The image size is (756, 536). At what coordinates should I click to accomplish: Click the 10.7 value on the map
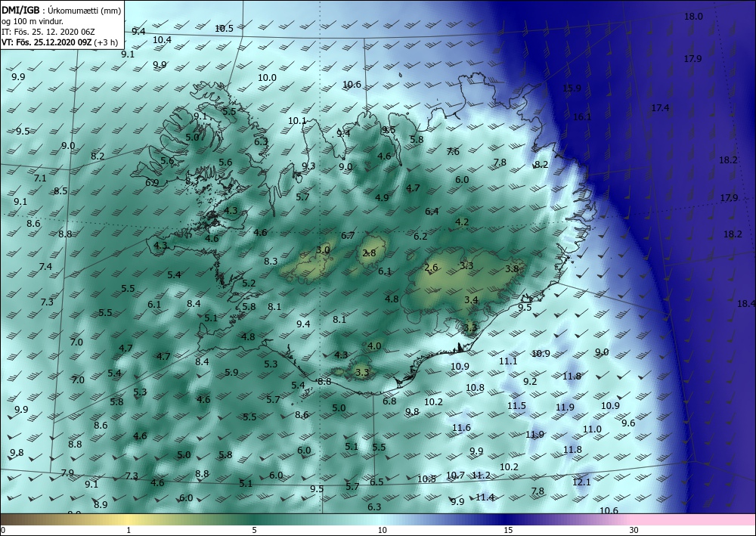(455, 476)
